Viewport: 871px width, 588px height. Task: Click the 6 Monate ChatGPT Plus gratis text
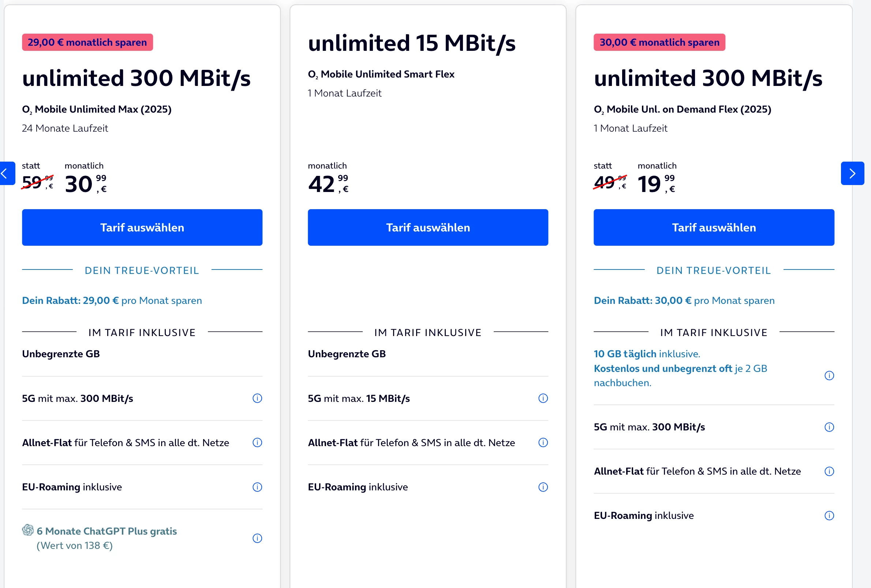click(107, 531)
